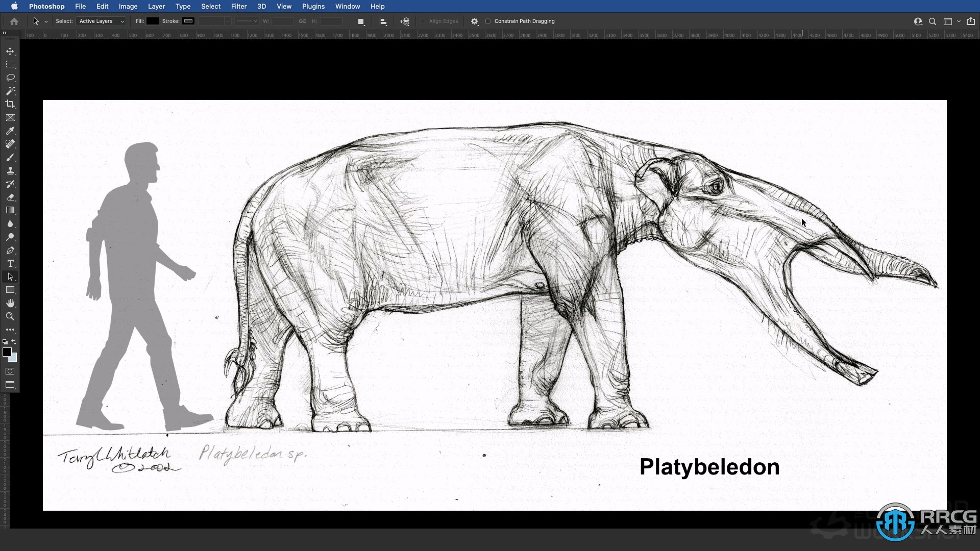
Task: Select the Dodge tool
Action: (x=10, y=237)
